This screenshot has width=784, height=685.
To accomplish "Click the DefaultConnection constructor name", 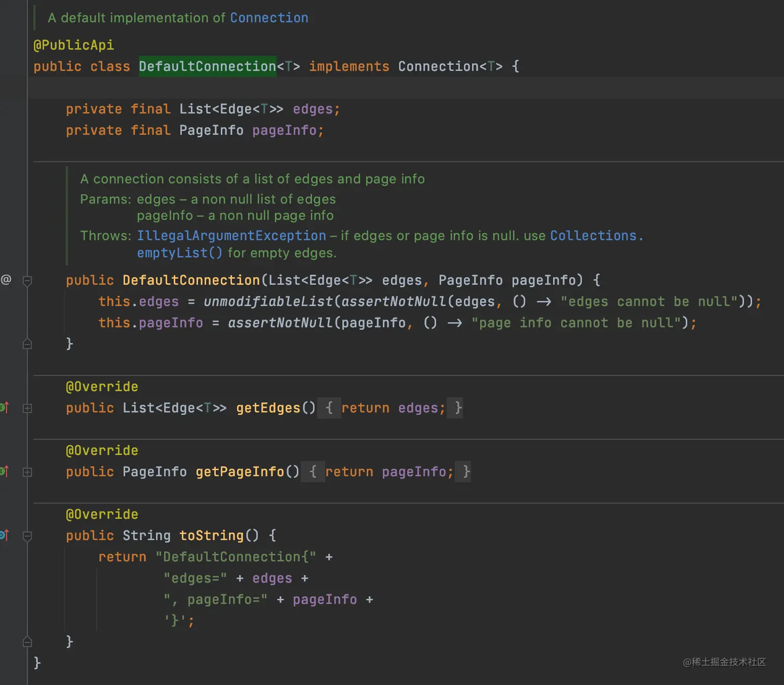I will (x=191, y=280).
